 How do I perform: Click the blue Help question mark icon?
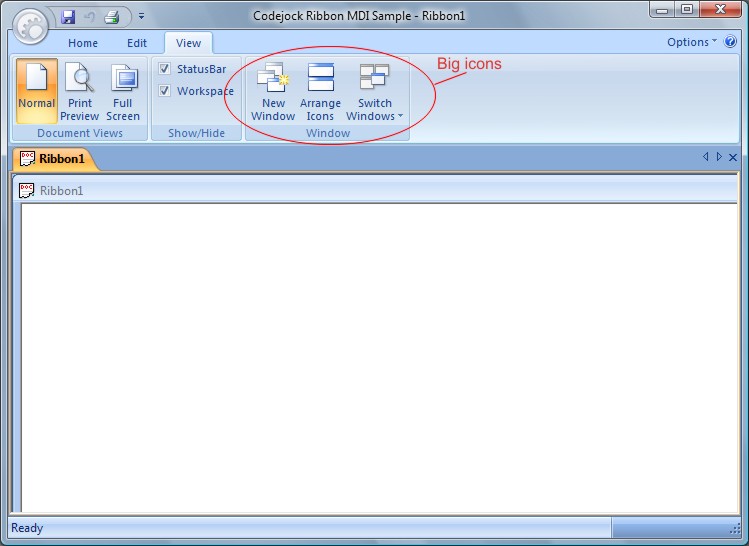click(730, 42)
